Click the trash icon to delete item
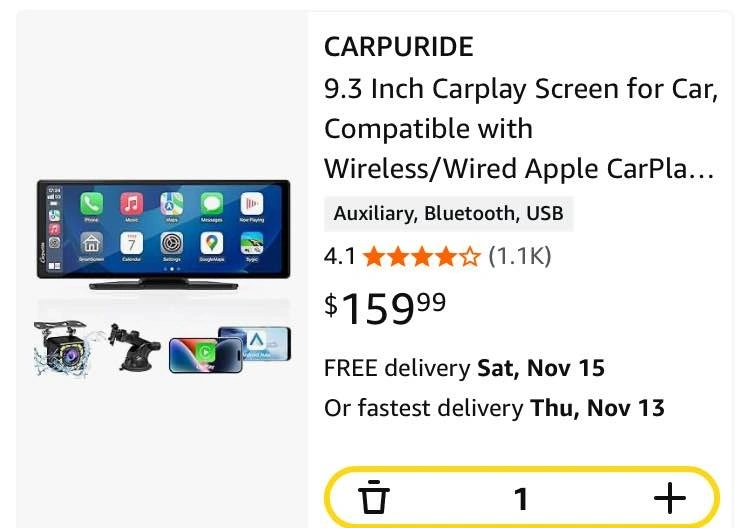The width and height of the screenshot is (750, 528). tap(373, 497)
